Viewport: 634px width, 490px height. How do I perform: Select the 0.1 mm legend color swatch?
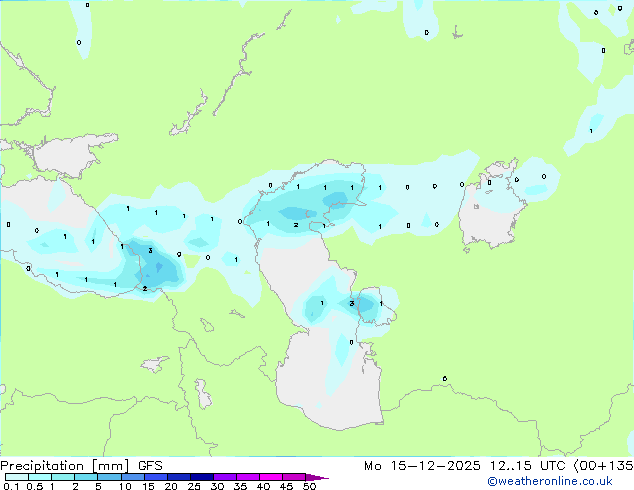[17, 477]
